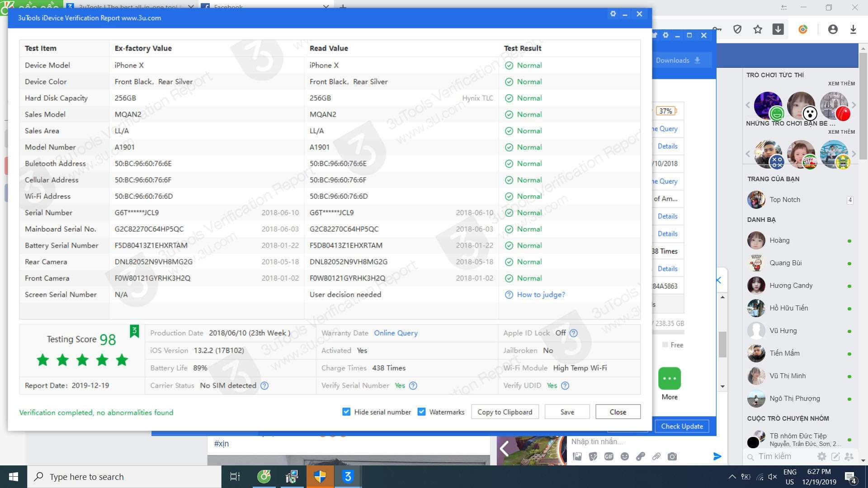Click the How to judge question mark icon
The height and width of the screenshot is (488, 868).
point(509,295)
